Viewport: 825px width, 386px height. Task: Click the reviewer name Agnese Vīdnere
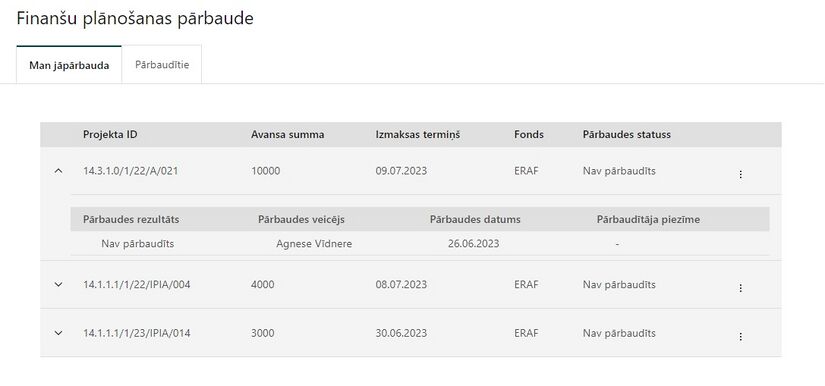314,243
